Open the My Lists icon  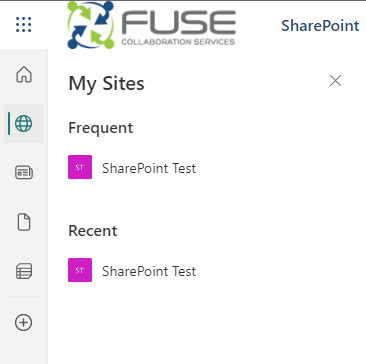click(24, 271)
